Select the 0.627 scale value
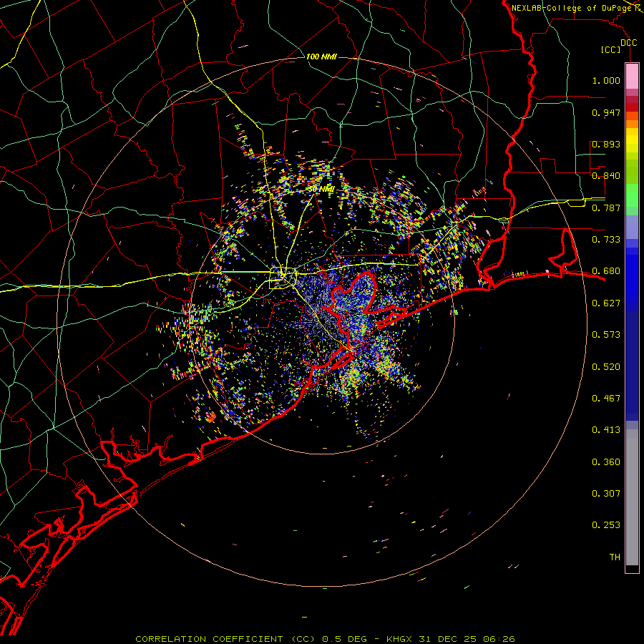 coord(606,303)
